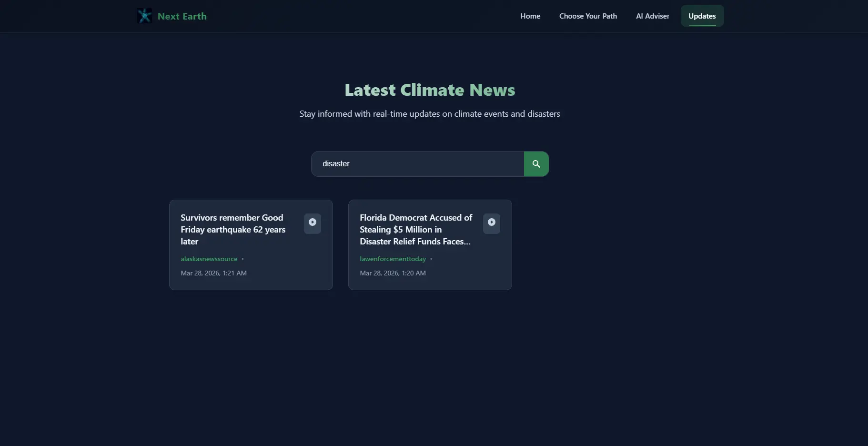Click the timestamp on the earthquake card
The image size is (868, 446).
click(213, 273)
